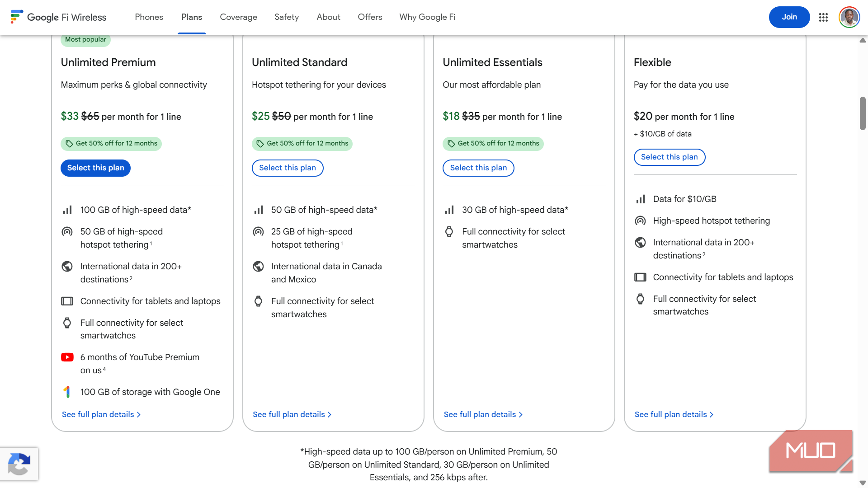This screenshot has width=868, height=488.
Task: Click smartwatch icon in Flexible plan card
Action: click(640, 299)
